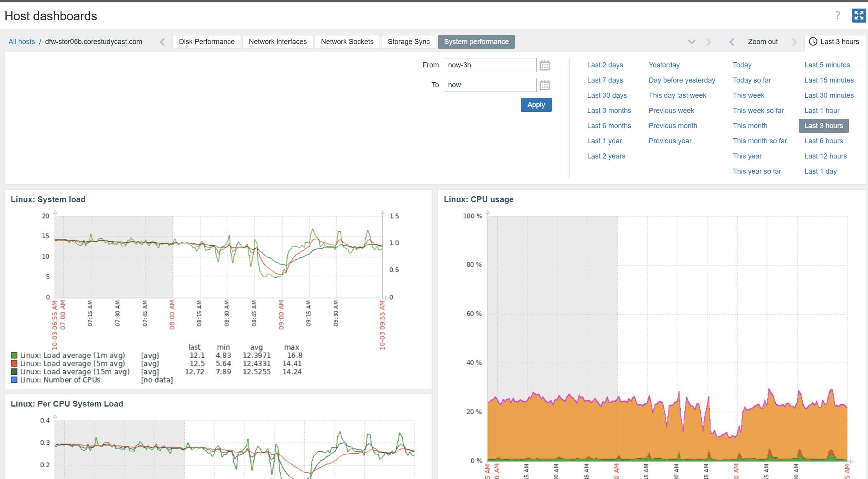Click next dashboard page arrow
868x479 pixels.
(x=708, y=42)
